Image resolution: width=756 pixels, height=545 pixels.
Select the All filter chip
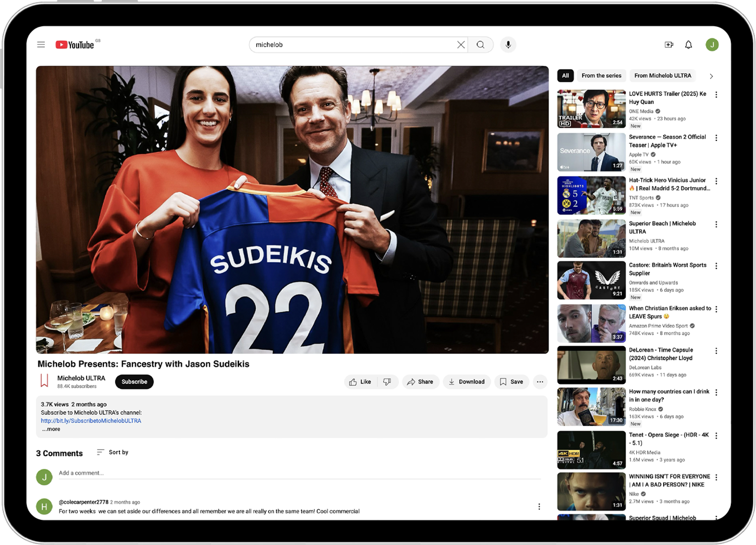point(565,76)
